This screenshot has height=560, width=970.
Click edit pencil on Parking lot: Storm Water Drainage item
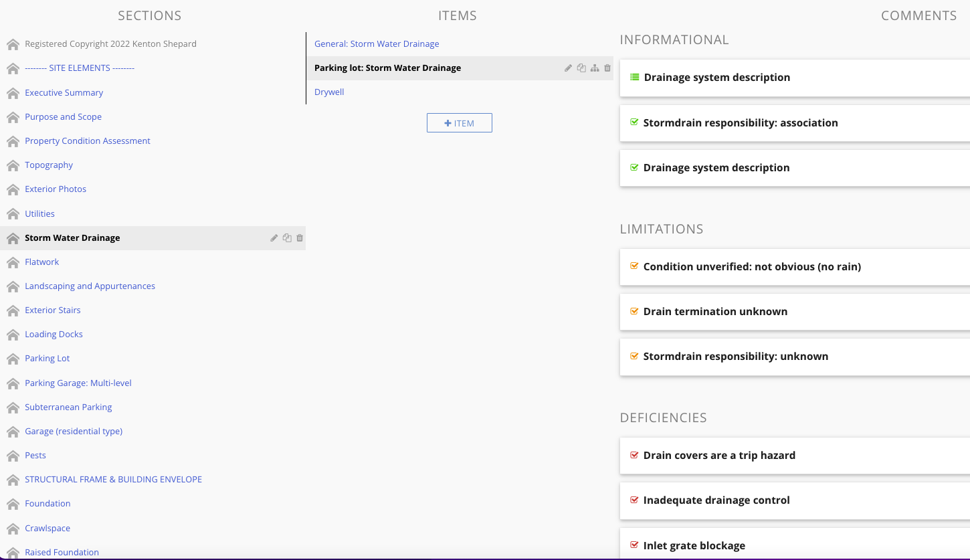[x=568, y=68]
